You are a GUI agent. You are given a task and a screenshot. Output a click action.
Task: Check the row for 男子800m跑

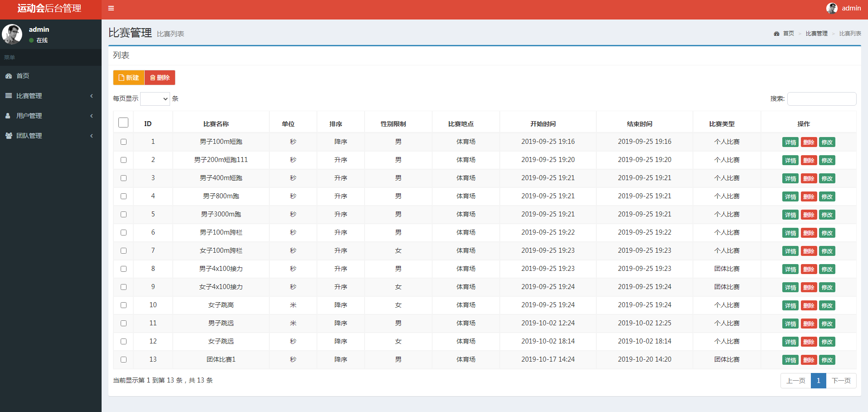coord(123,196)
